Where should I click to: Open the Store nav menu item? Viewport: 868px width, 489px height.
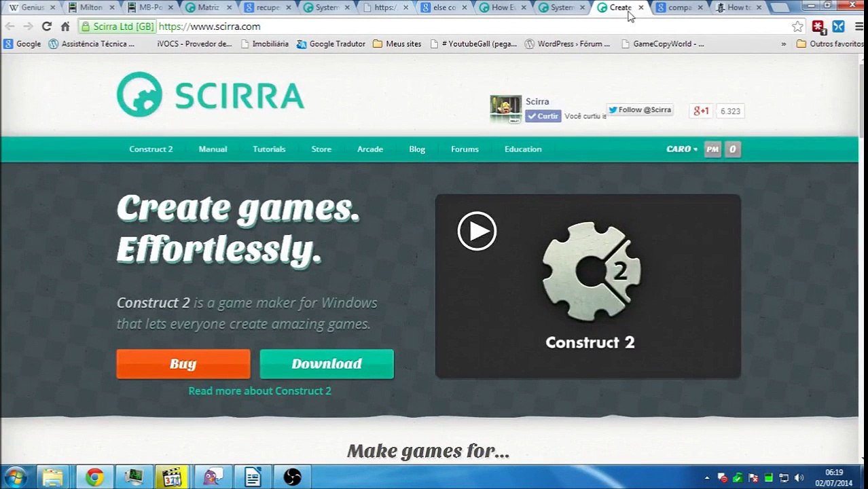click(321, 149)
